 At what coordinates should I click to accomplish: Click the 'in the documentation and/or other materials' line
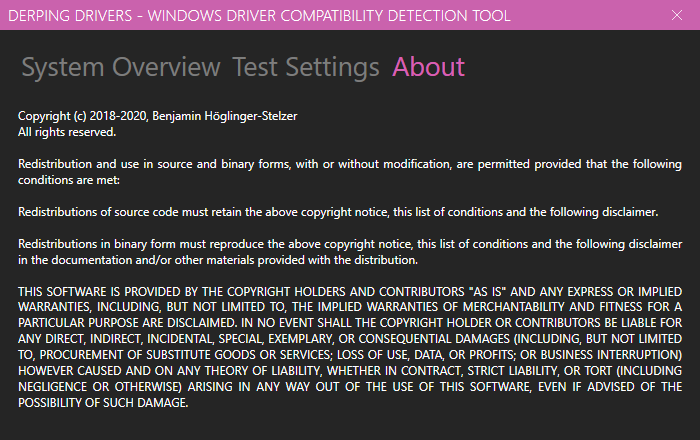(218, 260)
